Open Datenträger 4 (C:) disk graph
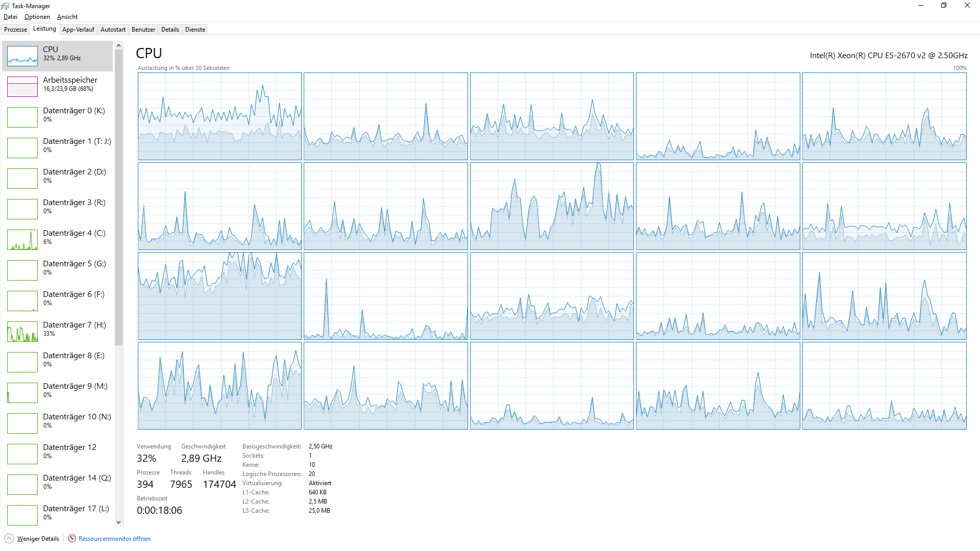980x551 pixels. pos(22,240)
